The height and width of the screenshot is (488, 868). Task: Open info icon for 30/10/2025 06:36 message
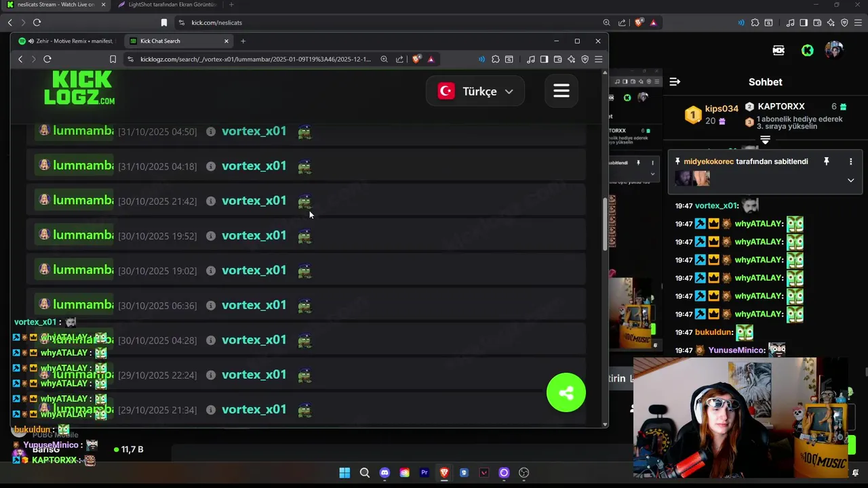211,305
